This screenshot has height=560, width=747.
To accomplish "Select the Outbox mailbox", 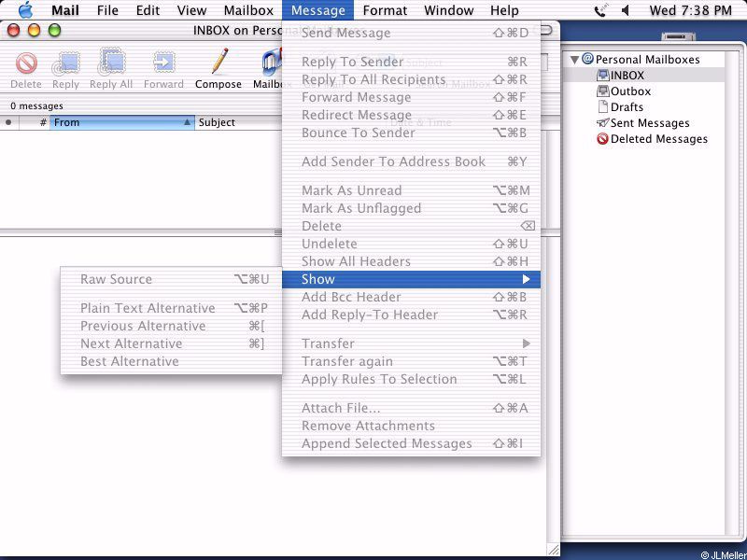I will pyautogui.click(x=624, y=91).
